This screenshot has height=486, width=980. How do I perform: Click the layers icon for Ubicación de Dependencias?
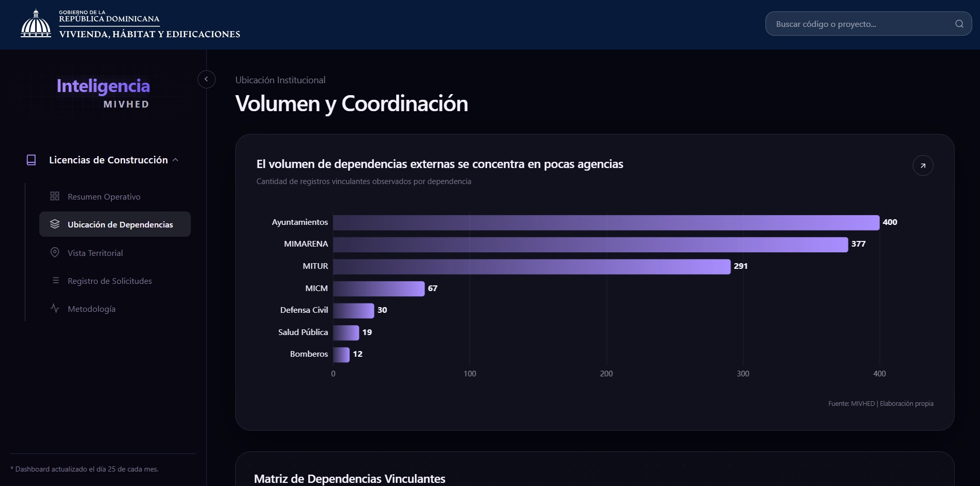pos(55,224)
